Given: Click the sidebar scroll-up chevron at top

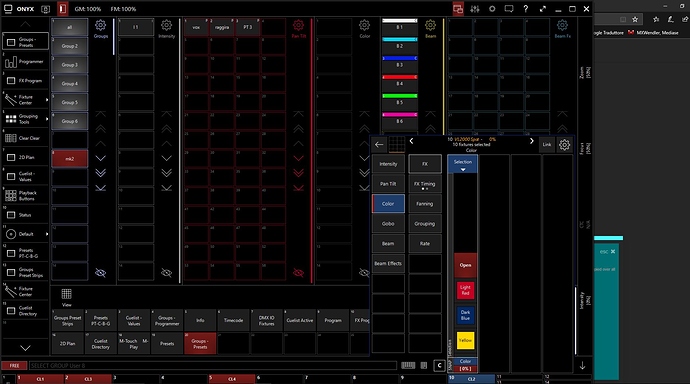Looking at the screenshot, I should [26, 24].
